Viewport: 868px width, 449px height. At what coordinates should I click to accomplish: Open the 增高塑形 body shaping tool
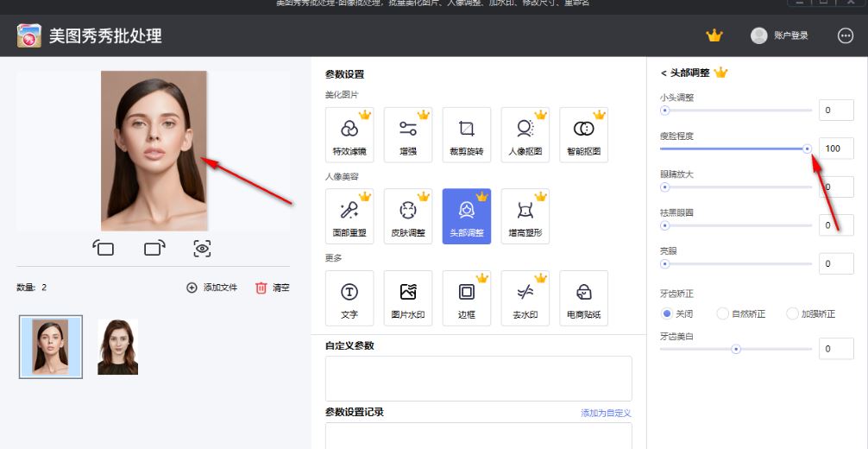(525, 216)
